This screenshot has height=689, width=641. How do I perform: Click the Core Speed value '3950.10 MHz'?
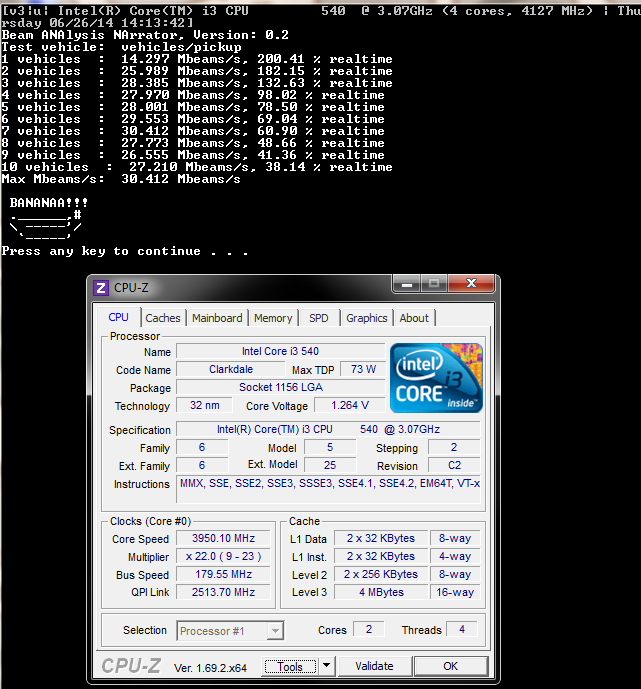tap(223, 538)
